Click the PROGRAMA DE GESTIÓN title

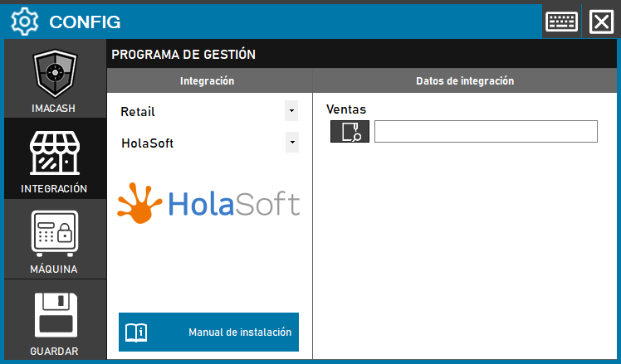[x=183, y=55]
